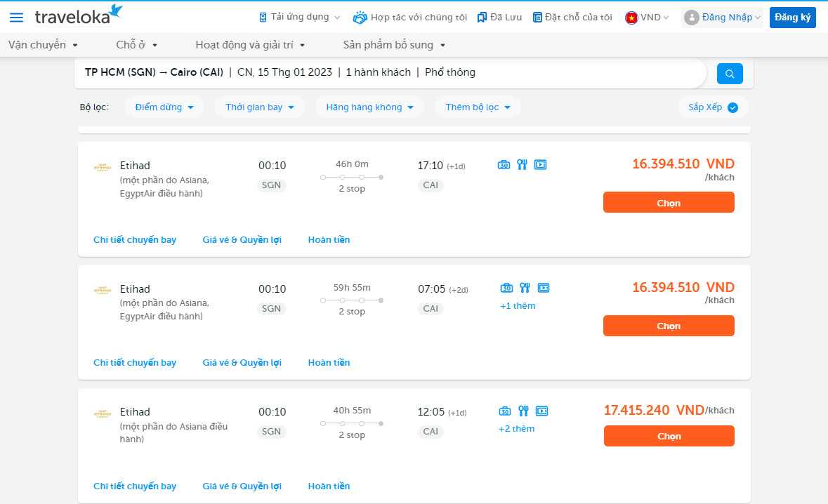Open Chi tiết chuyến bay for 46h 0m flight

click(135, 239)
